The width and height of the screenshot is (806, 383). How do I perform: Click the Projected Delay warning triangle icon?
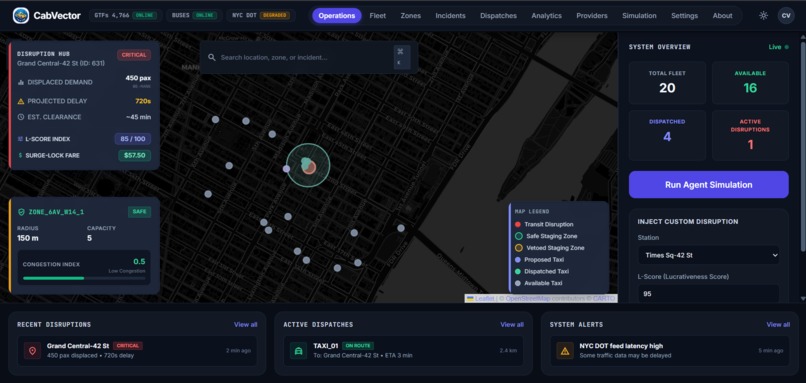click(21, 101)
